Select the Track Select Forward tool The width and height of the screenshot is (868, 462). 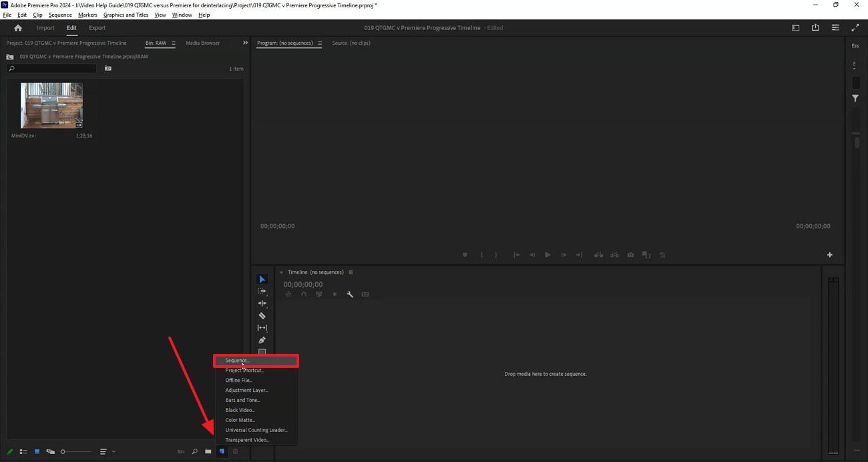click(x=262, y=291)
